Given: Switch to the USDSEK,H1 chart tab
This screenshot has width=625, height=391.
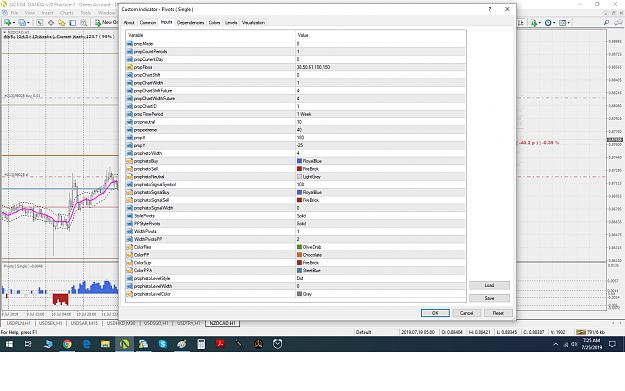Looking at the screenshot, I should (x=50, y=323).
